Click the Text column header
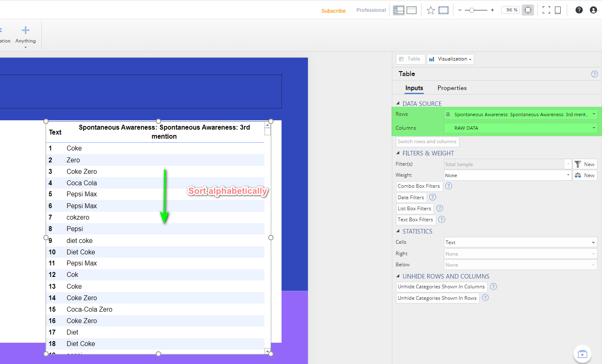The width and height of the screenshot is (602, 364). coord(55,132)
